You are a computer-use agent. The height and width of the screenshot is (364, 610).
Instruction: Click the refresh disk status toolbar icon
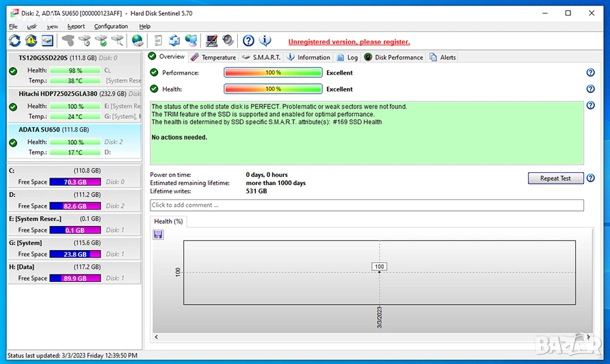coord(15,41)
